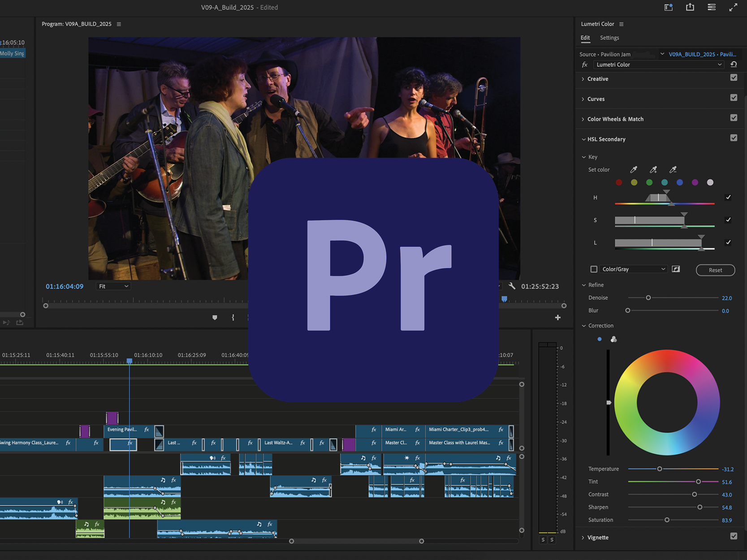Expand the Vignette section

[583, 538]
